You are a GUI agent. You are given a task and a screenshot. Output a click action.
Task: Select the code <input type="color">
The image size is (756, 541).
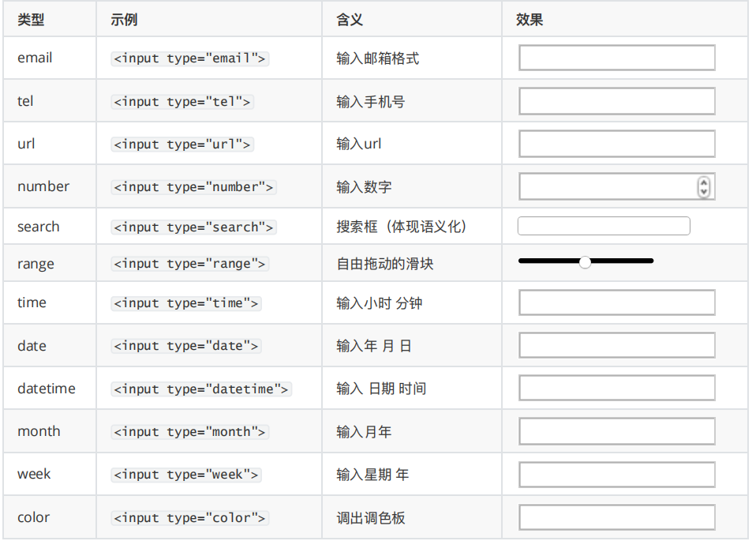[190, 518]
